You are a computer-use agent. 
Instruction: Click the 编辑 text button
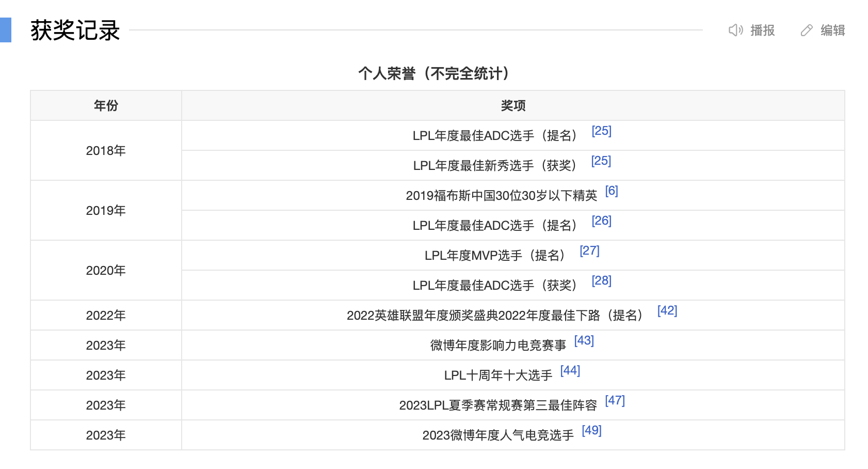(x=833, y=30)
